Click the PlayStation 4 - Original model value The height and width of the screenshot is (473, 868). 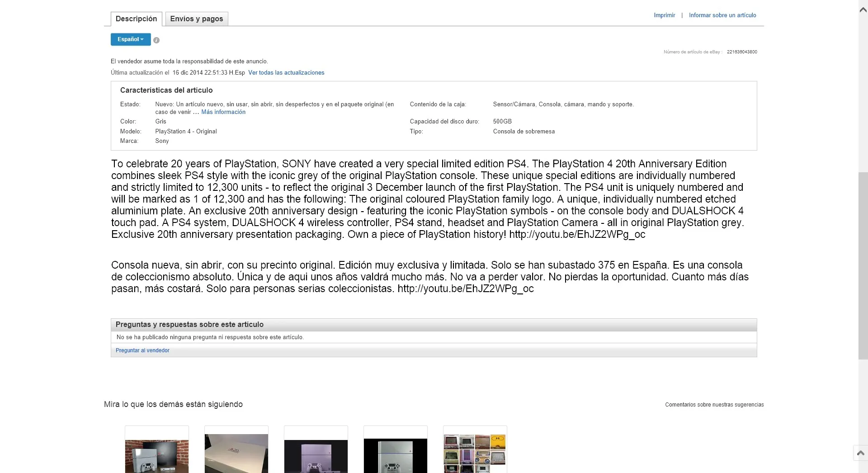[x=186, y=132]
